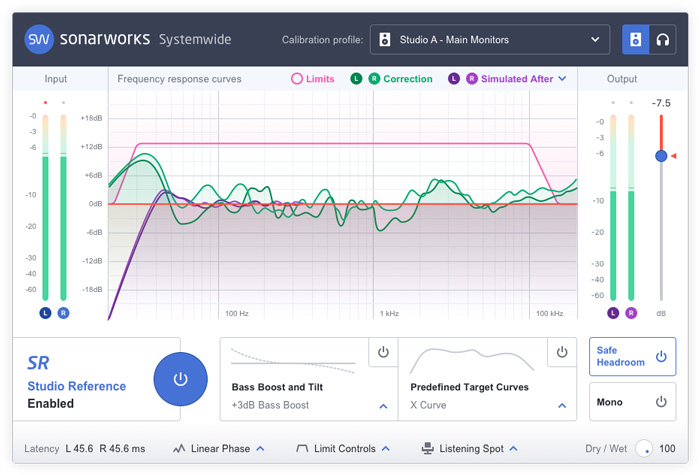Toggle the right channel Simulated After curve
Screen dimensions: 700x475
pyautogui.click(x=471, y=79)
